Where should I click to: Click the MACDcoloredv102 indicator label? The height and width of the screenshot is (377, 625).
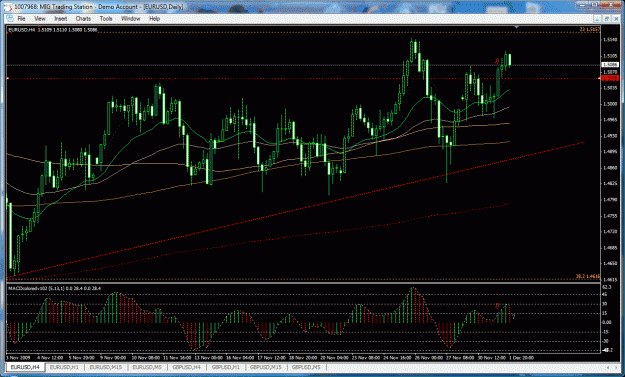(x=55, y=288)
